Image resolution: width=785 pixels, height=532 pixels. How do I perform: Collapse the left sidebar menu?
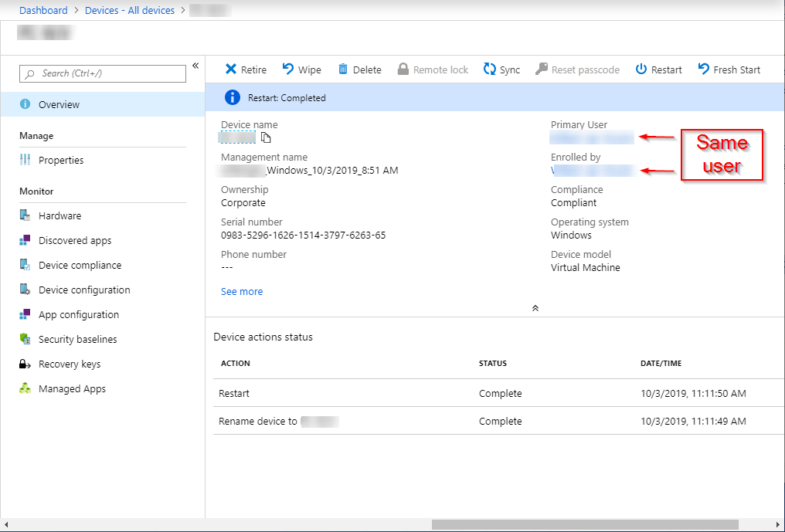[x=195, y=66]
